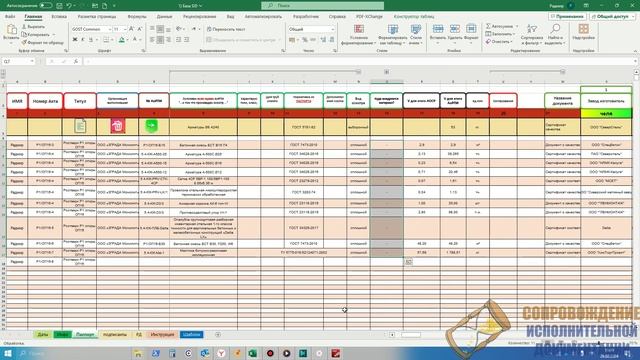
Task: Click the decrease font size icon
Action: 140,29
